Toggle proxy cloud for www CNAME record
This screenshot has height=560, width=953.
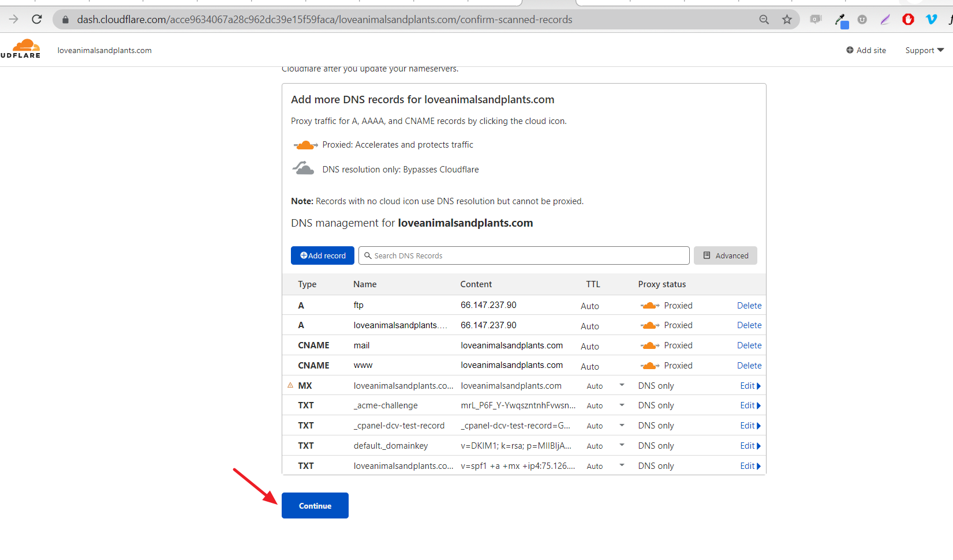coord(650,366)
